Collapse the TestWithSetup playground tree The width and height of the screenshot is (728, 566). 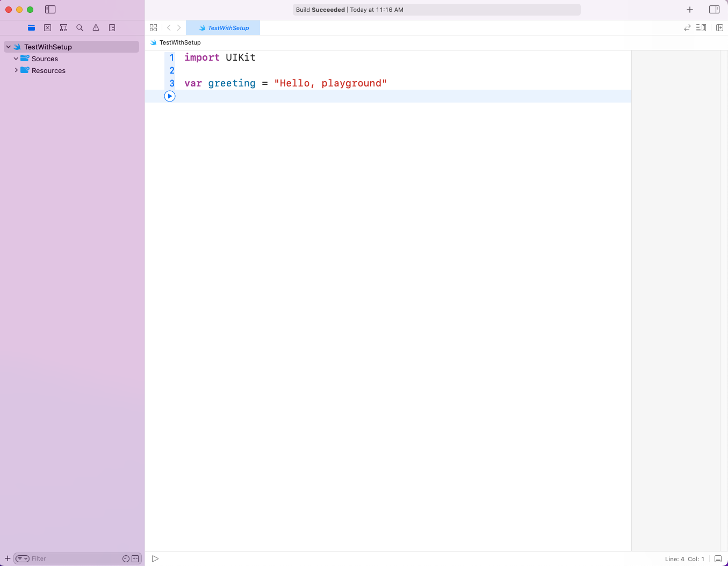(x=9, y=47)
